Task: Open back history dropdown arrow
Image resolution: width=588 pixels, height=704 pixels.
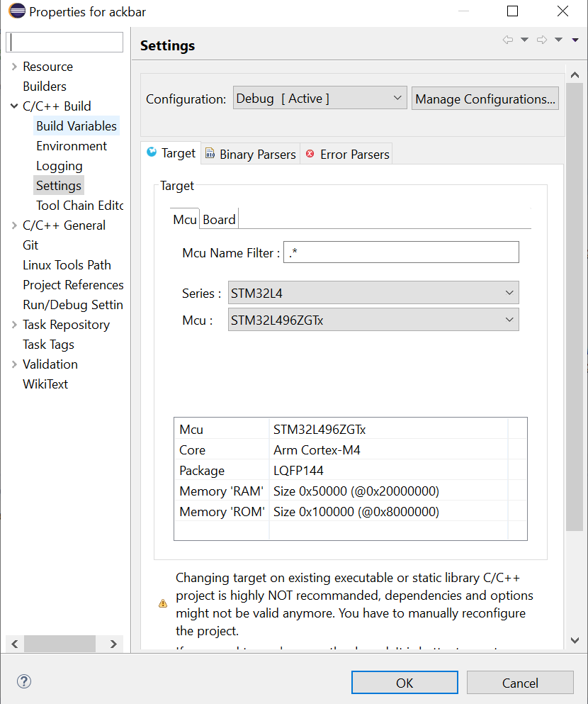Action: (524, 40)
